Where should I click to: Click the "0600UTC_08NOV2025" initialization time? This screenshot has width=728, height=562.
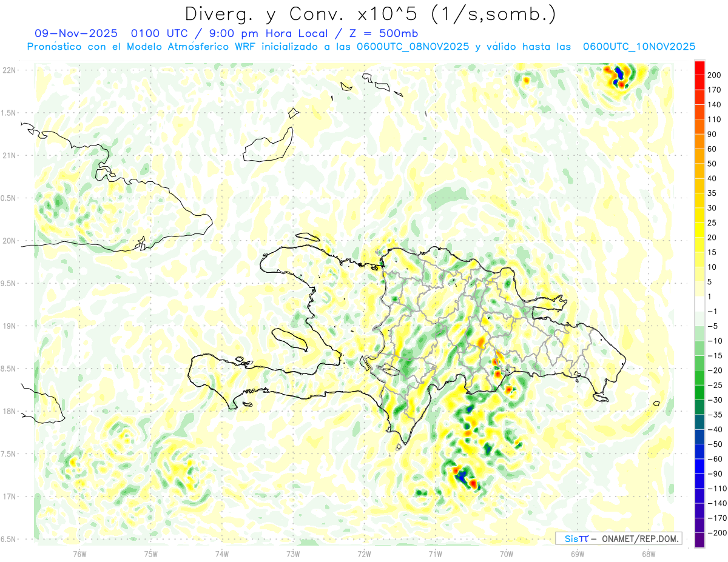[413, 46]
